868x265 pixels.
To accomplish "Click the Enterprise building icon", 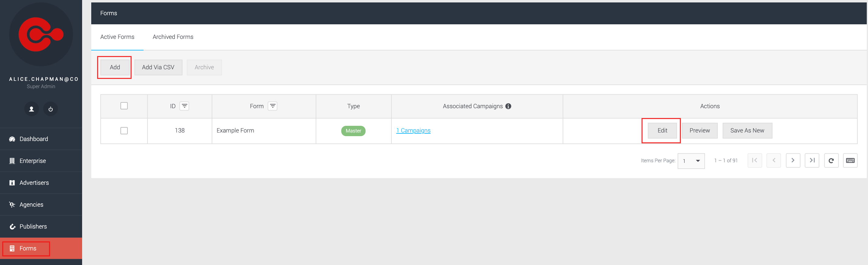I will click(12, 161).
